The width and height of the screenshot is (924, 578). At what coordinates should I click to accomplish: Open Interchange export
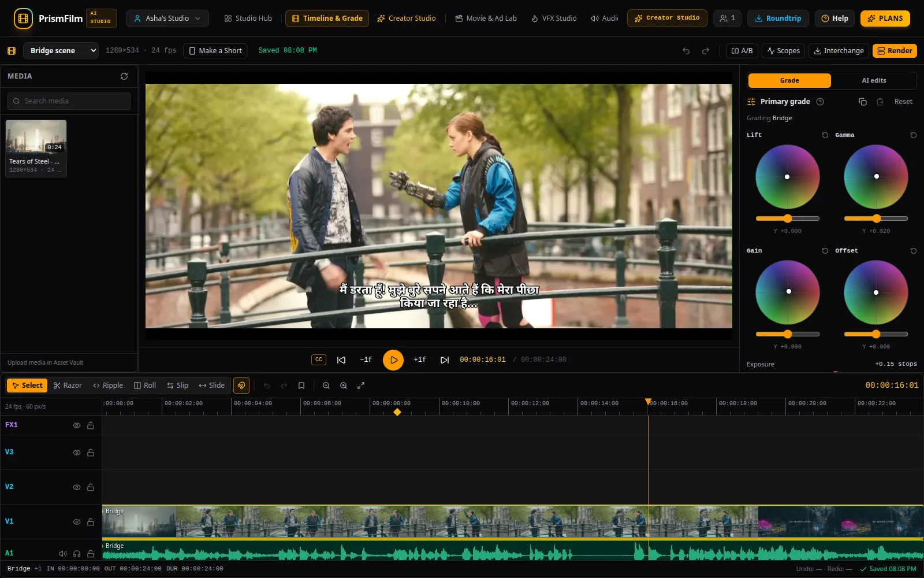(x=839, y=51)
